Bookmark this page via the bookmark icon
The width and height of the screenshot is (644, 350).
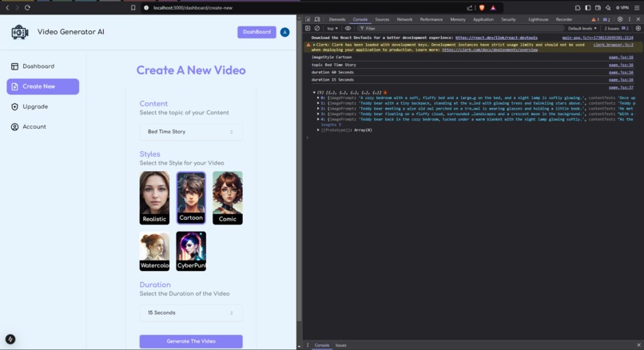pos(133,7)
